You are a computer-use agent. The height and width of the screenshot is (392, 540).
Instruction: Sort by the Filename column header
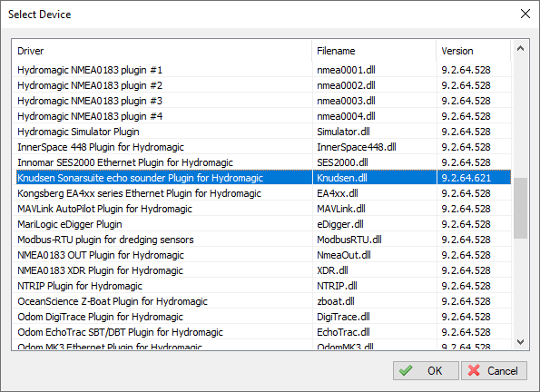pos(374,51)
